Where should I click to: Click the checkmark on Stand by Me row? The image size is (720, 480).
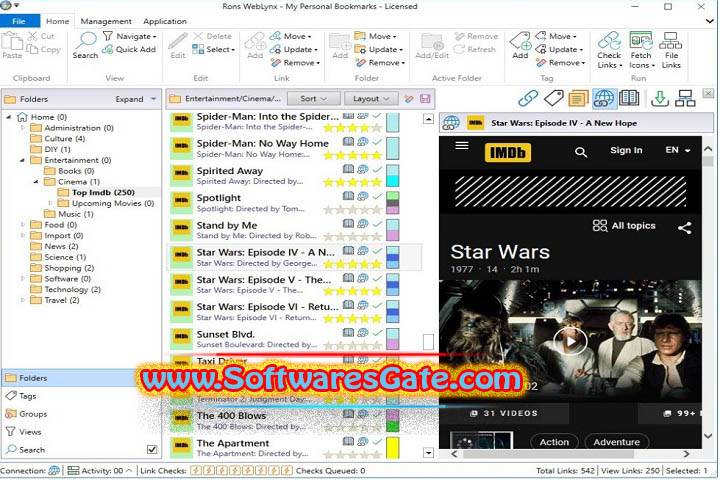coord(377,224)
